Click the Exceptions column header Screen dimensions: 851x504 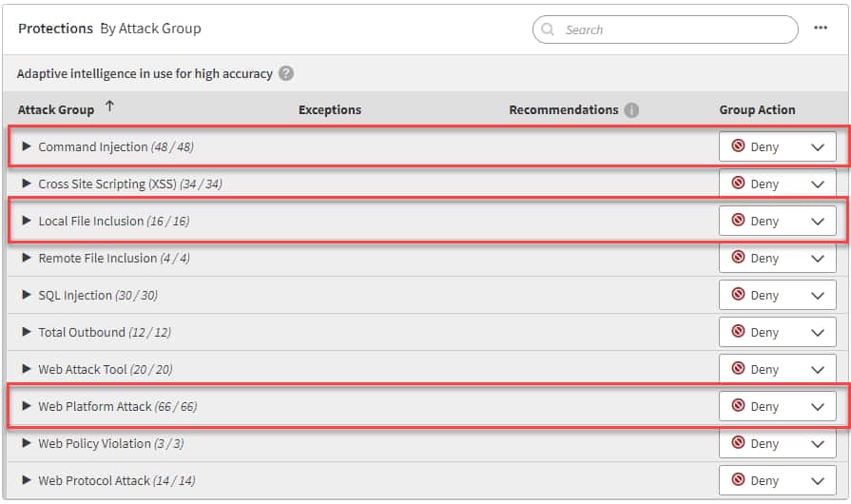coord(330,110)
